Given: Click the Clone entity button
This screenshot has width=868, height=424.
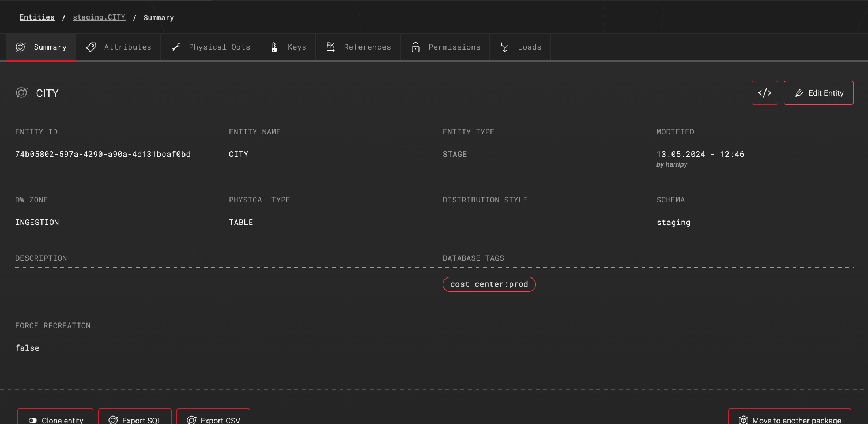Looking at the screenshot, I should [55, 419].
